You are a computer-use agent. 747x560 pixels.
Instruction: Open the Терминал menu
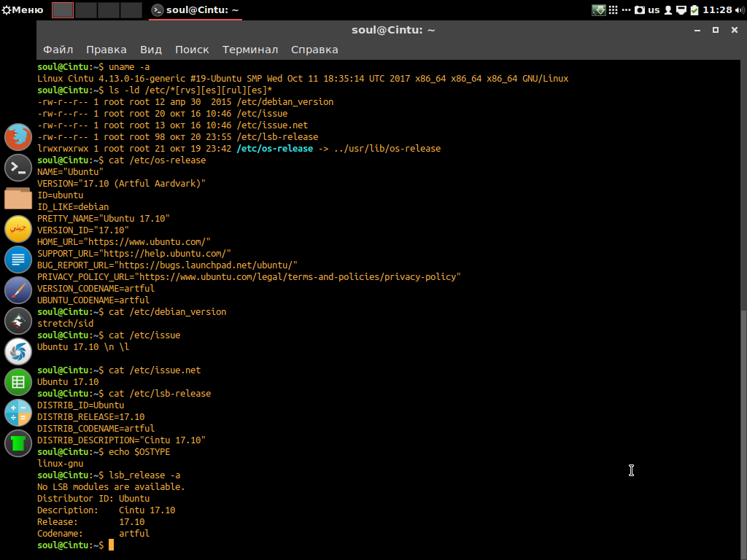tap(250, 50)
